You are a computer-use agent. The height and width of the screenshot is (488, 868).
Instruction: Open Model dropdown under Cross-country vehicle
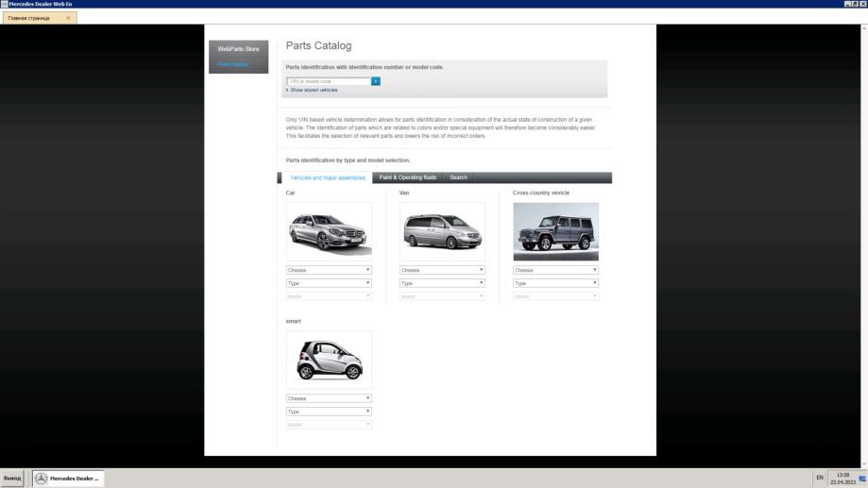pyautogui.click(x=555, y=296)
